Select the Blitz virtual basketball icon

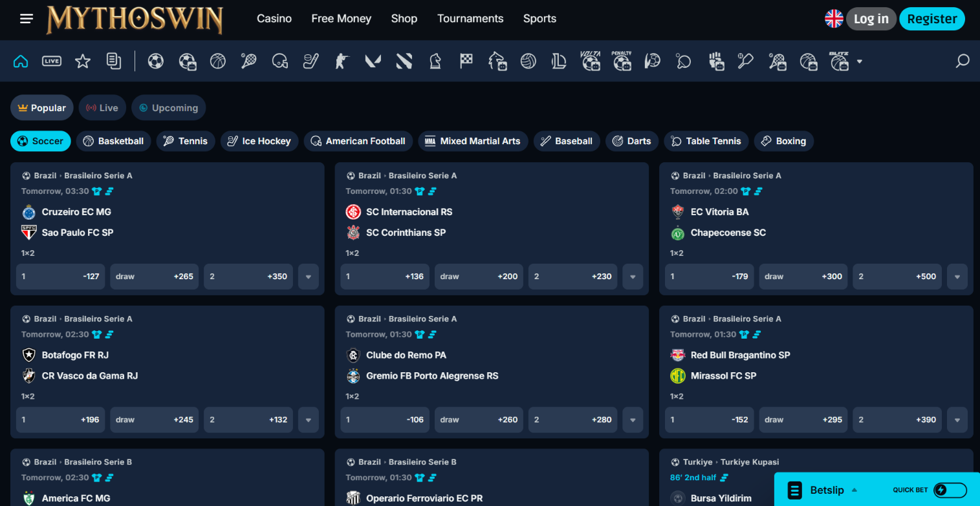coord(839,61)
